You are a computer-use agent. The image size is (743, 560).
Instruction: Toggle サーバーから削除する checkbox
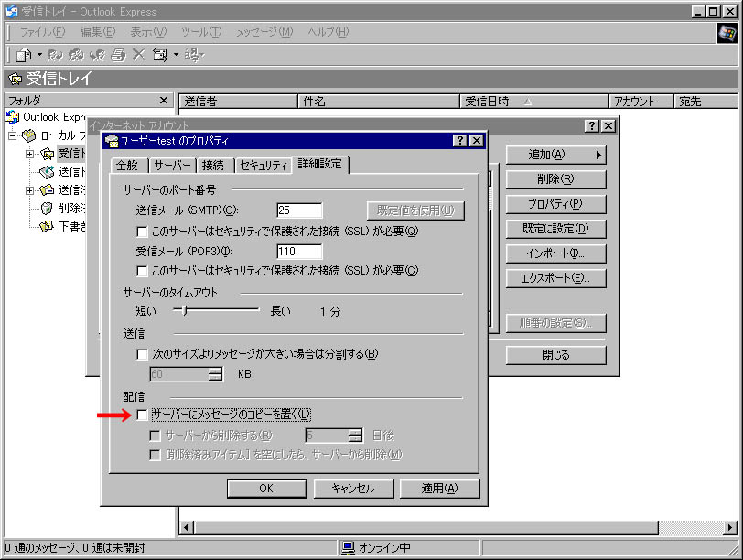tap(155, 436)
